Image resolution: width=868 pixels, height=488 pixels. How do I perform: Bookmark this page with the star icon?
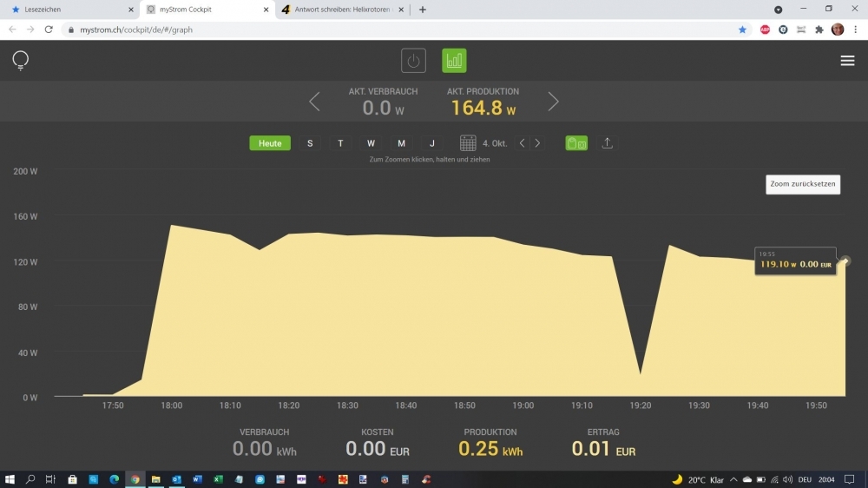(x=742, y=29)
